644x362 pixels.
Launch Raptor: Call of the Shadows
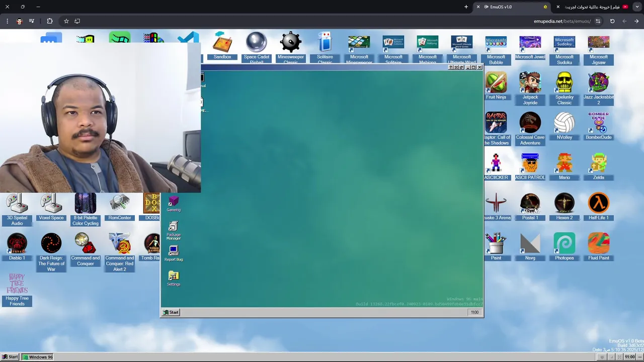click(497, 128)
